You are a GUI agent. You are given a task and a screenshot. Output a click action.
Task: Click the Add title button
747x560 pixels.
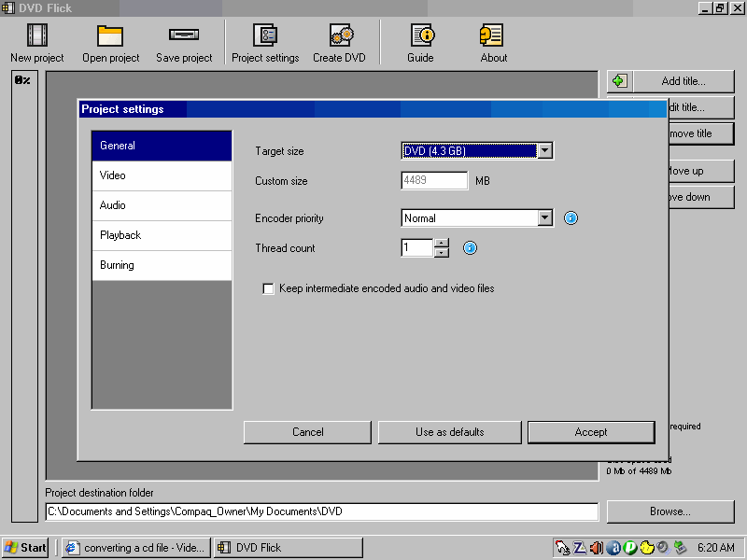coord(684,81)
